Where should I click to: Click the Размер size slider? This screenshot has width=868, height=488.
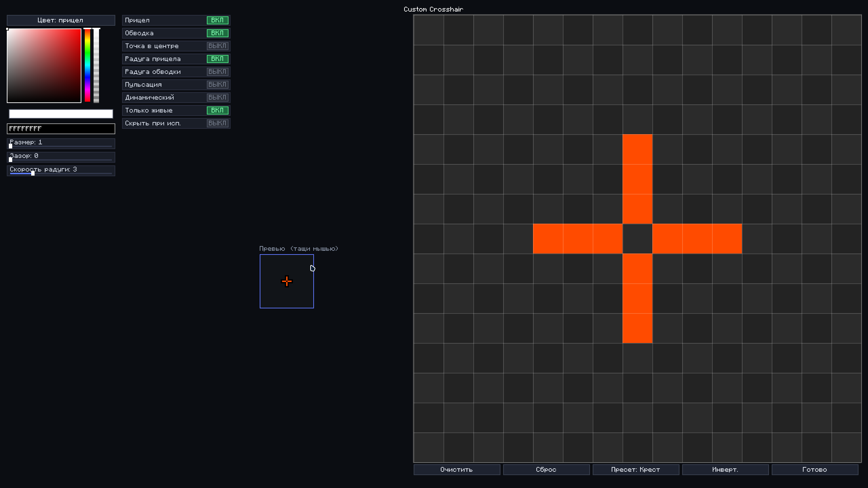click(61, 144)
